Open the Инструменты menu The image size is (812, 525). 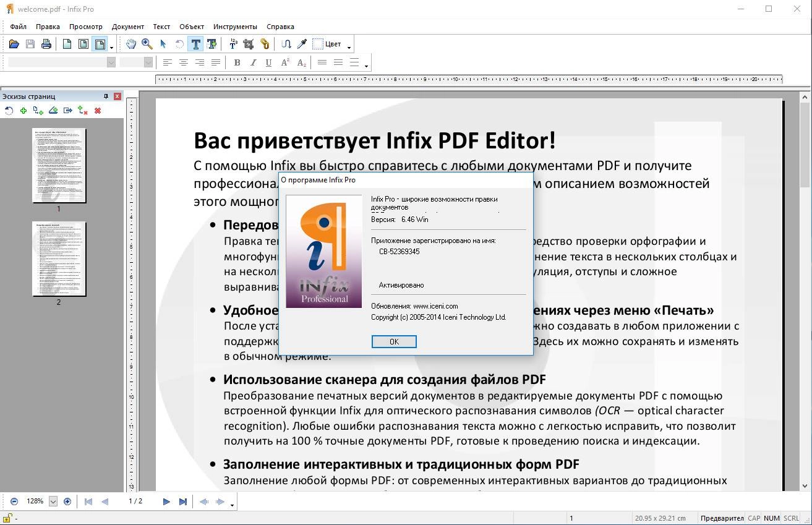235,27
